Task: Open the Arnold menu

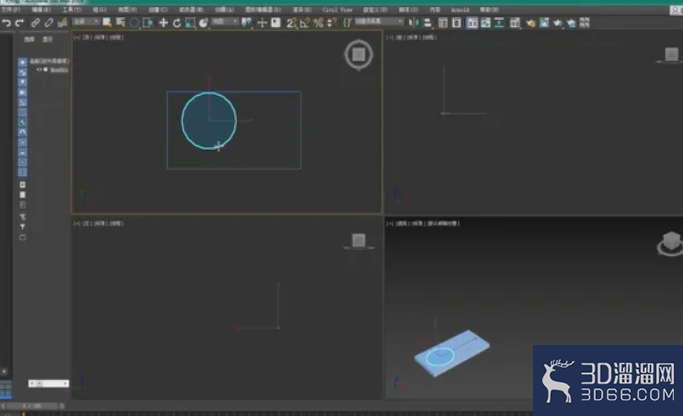Action: click(460, 10)
